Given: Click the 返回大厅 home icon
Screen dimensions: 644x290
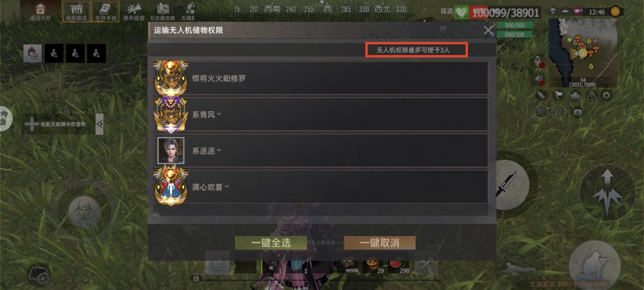Looking at the screenshot, I should (x=40, y=11).
